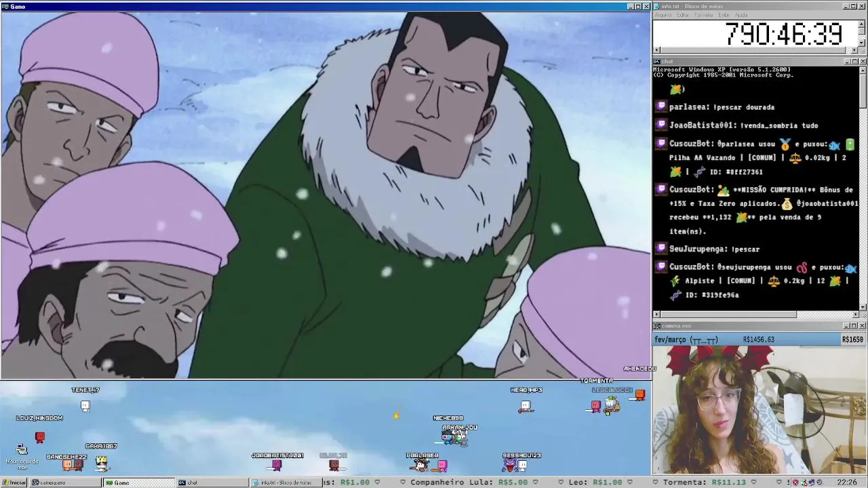The width and height of the screenshot is (868, 488).
Task: Click the parlasea chat badge icon
Action: [x=661, y=106]
